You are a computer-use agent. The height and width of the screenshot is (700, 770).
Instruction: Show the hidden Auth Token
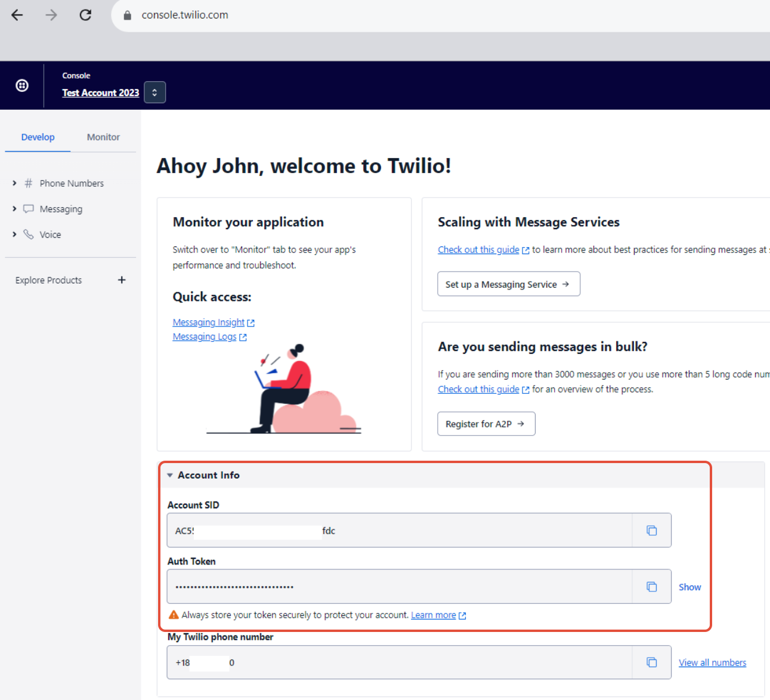click(x=689, y=587)
